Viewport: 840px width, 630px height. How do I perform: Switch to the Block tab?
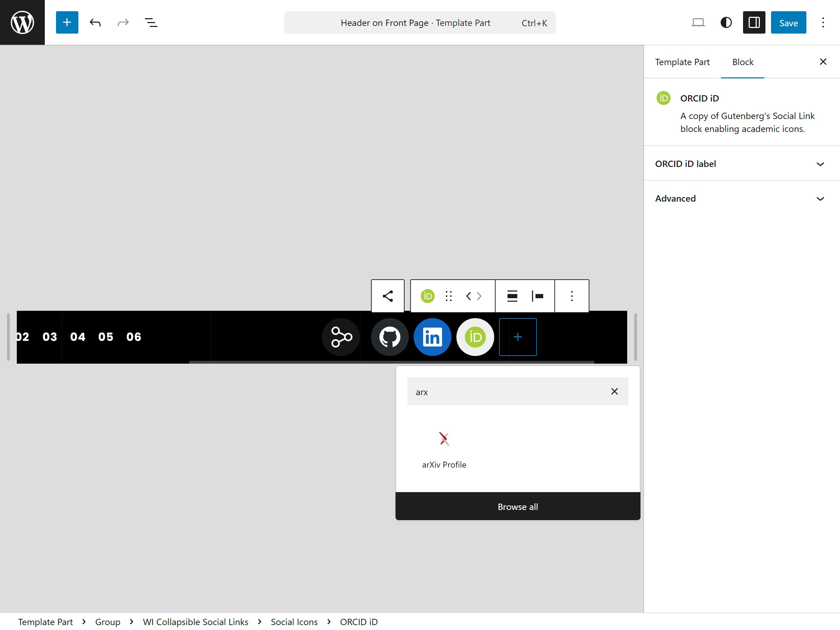(x=742, y=62)
